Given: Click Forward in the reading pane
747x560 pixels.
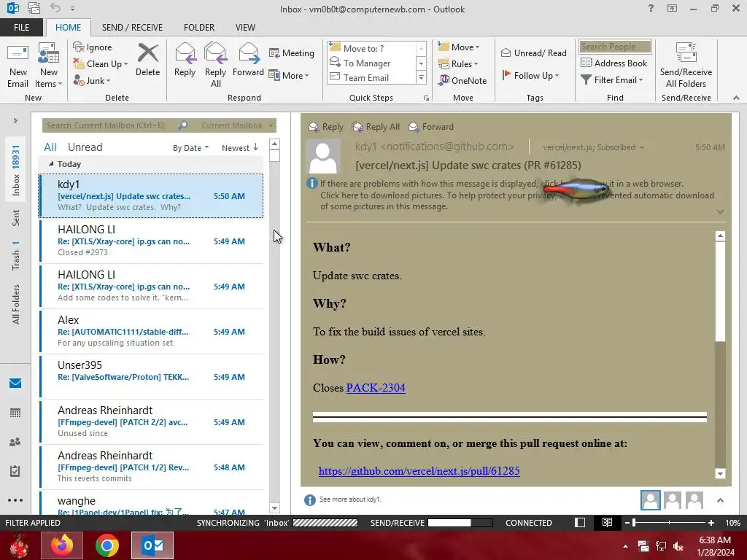Looking at the screenshot, I should (431, 127).
